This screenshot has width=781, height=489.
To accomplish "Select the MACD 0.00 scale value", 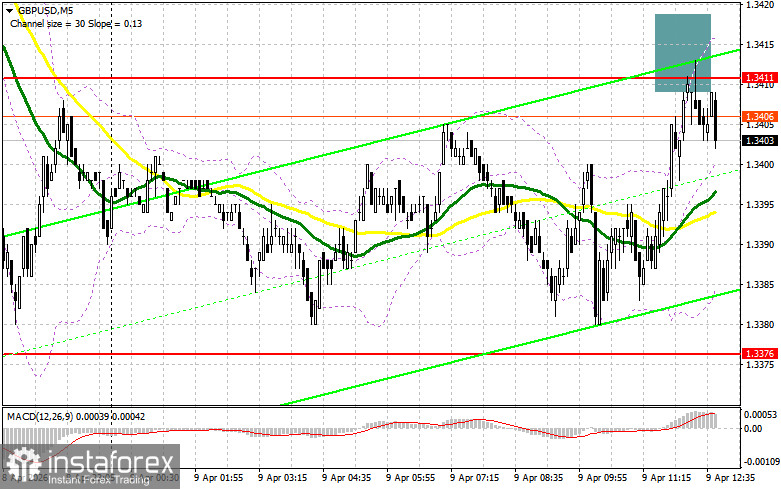I will [x=753, y=428].
